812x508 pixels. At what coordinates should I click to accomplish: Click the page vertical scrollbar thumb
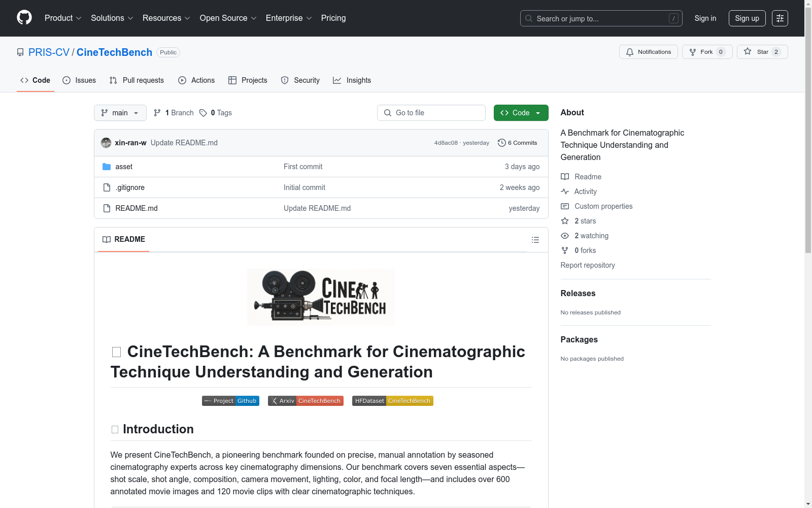808,130
